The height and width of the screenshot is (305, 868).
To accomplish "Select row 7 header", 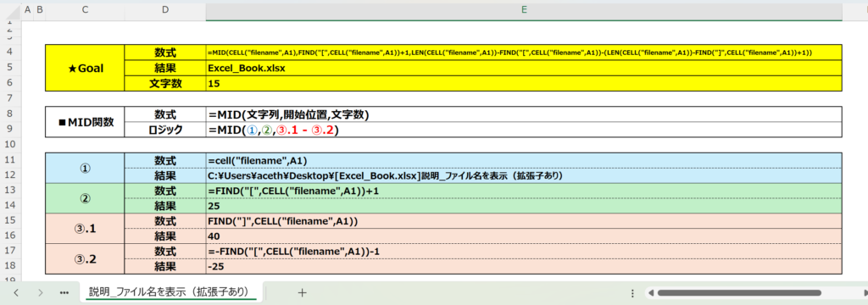I will point(10,98).
